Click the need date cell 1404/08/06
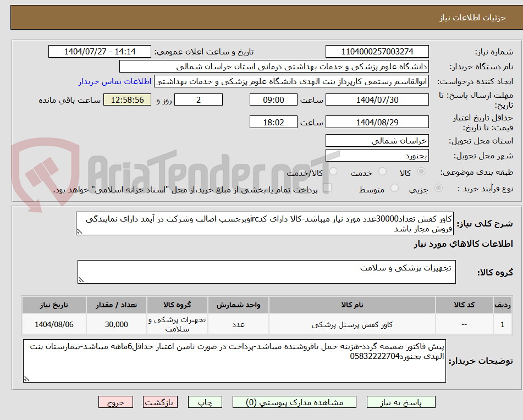The height and width of the screenshot is (420, 523). (x=54, y=324)
